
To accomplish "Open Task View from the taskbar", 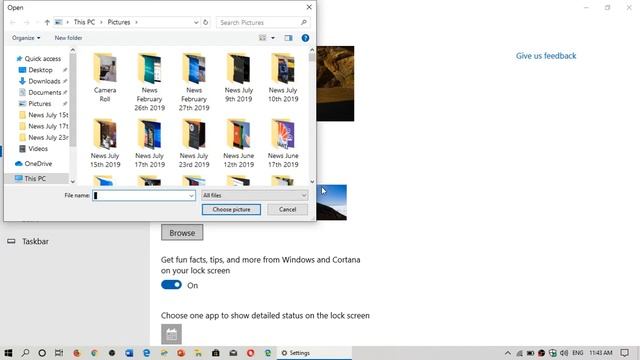I will [x=59, y=353].
